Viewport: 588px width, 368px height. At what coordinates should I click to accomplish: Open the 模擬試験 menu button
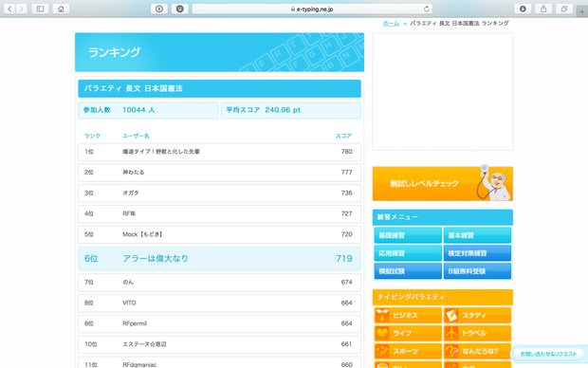tap(408, 271)
